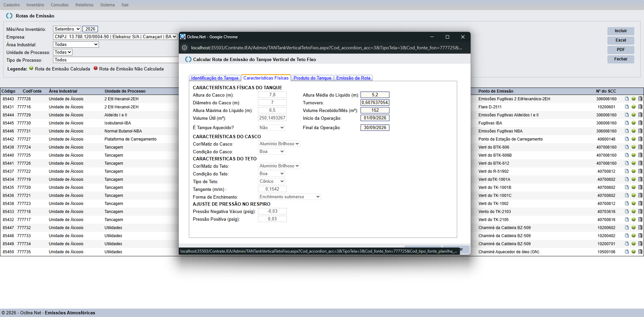Click the Turnovers input field
The image size is (644, 317).
click(375, 103)
